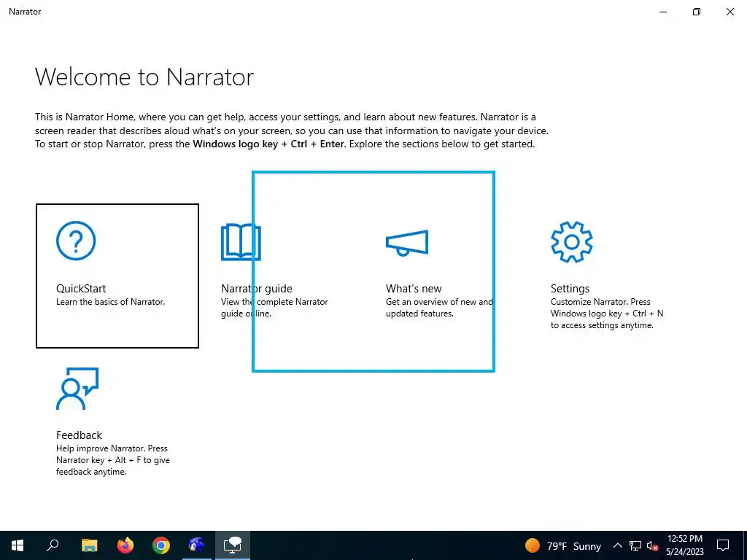
Task: Open the Narrator guide book icon
Action: click(x=241, y=242)
